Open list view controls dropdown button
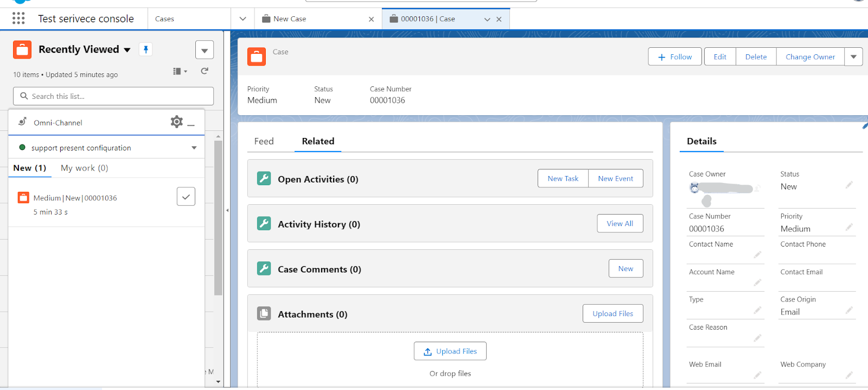 coord(205,50)
